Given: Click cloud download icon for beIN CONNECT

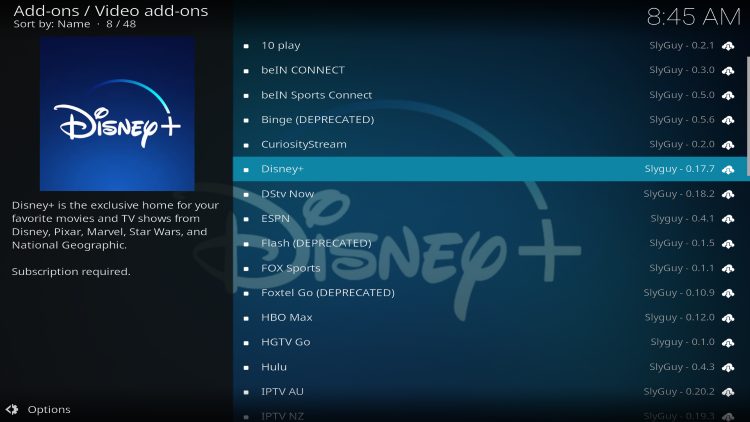Looking at the screenshot, I should (728, 71).
